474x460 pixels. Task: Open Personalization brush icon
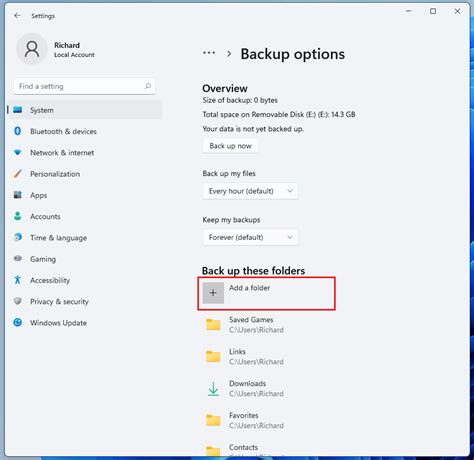pos(18,174)
